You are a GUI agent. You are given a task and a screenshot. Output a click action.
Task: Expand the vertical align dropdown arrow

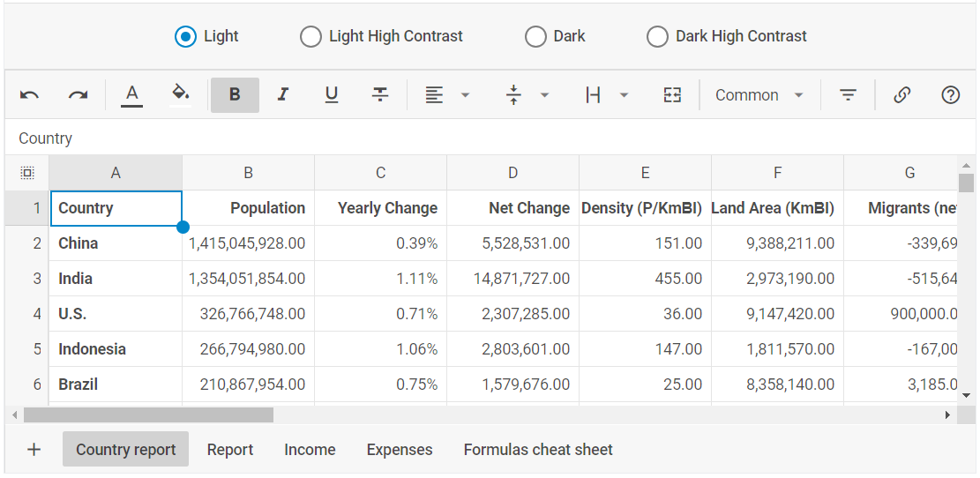(x=544, y=95)
